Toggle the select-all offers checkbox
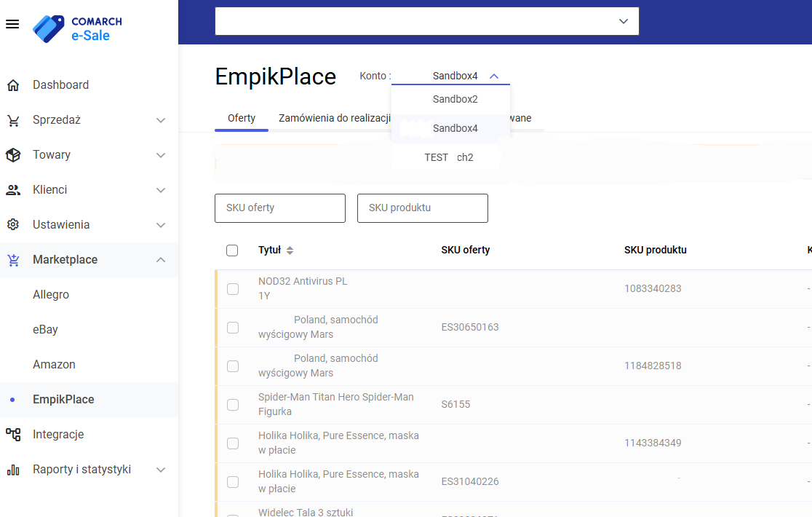This screenshot has height=517, width=812. pos(232,250)
